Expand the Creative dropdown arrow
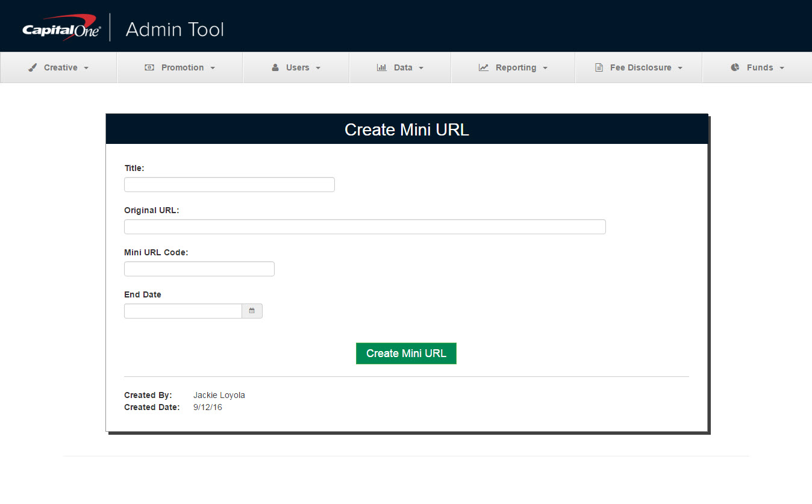 coord(86,68)
